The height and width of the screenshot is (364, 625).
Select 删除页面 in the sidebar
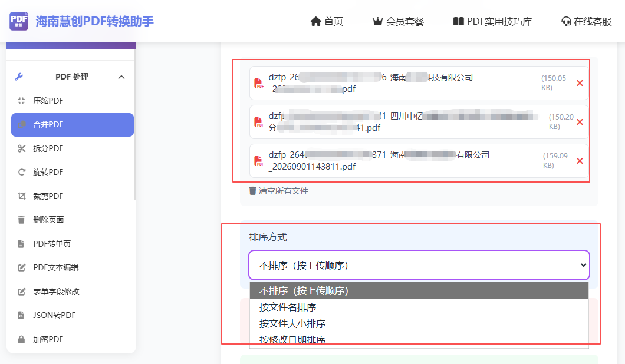pos(72,220)
